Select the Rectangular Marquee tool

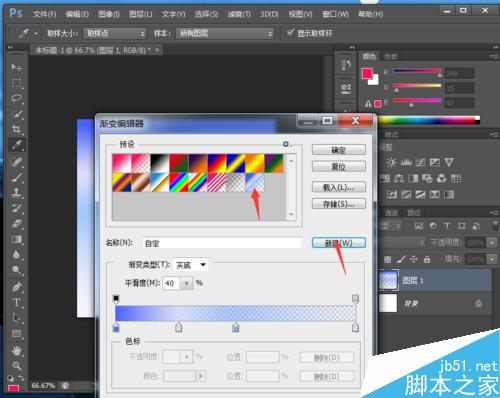click(16, 83)
